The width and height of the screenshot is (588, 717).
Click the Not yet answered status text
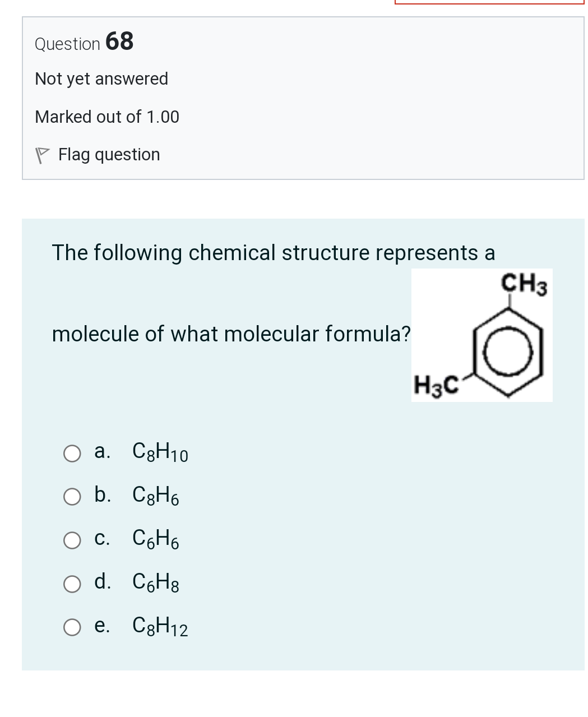101,78
